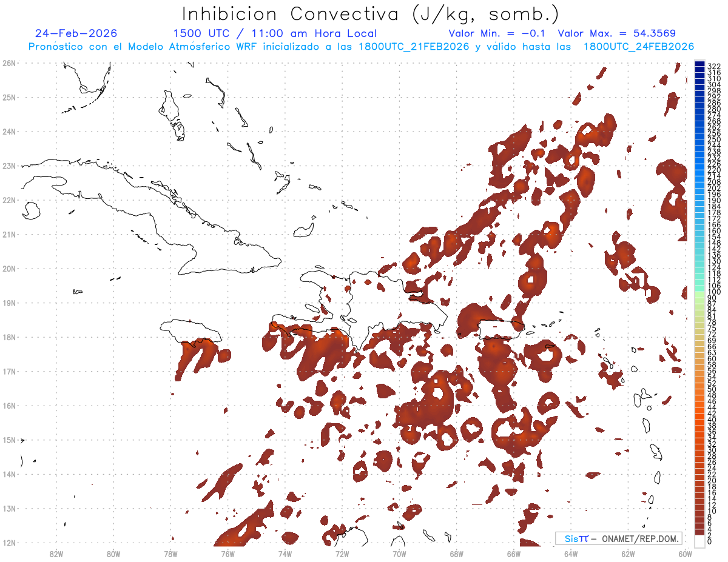Click the 15N latitude label

(9, 440)
